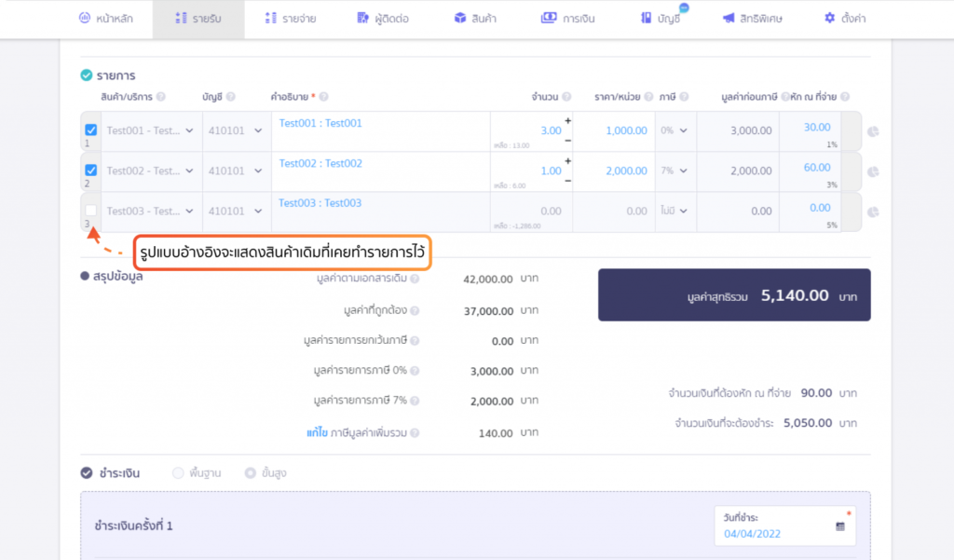Open the calendar icon for payment date
Viewport: 954px width, 560px height.
(x=840, y=526)
